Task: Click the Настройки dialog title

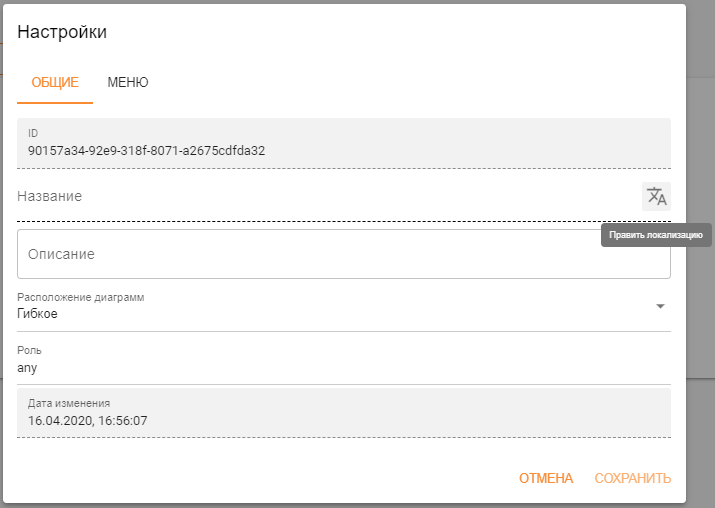Action: [62, 32]
